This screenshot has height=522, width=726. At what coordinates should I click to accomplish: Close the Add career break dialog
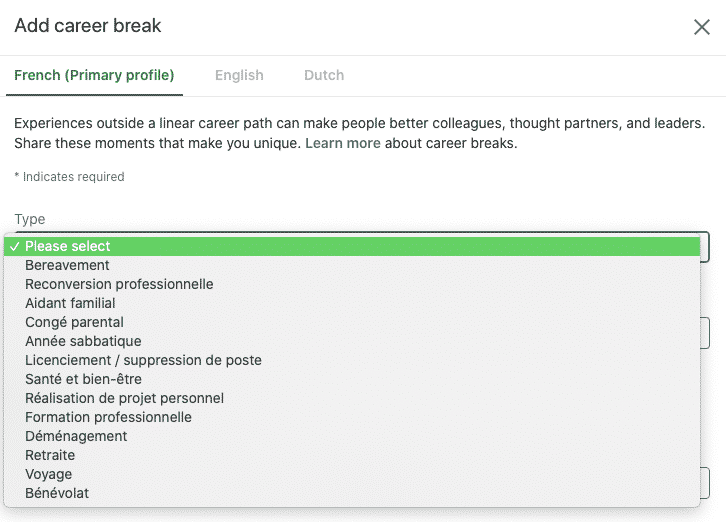(702, 27)
